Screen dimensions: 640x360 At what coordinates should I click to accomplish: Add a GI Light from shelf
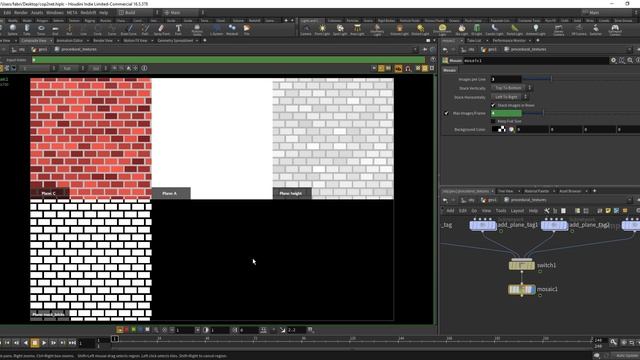[x=477, y=29]
